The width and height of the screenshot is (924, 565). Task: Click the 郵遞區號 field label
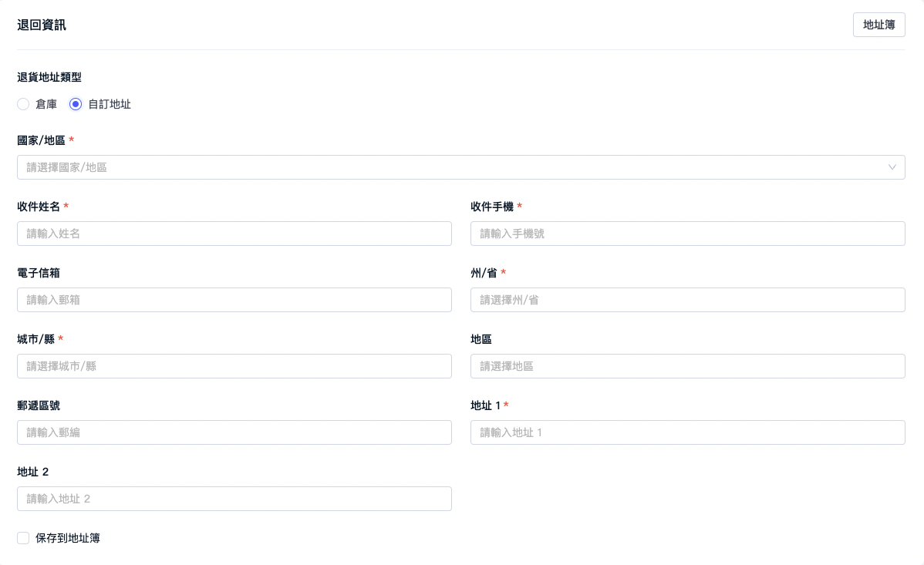(39, 405)
